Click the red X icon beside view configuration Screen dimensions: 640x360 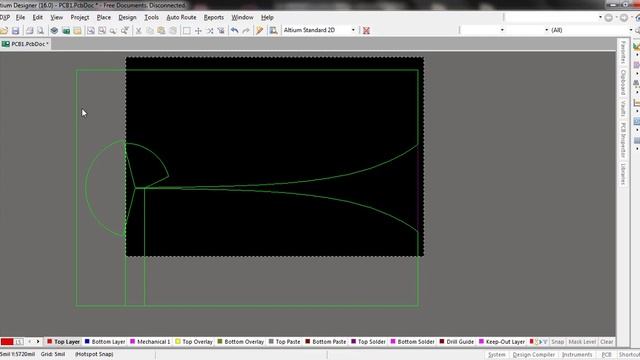(366, 31)
